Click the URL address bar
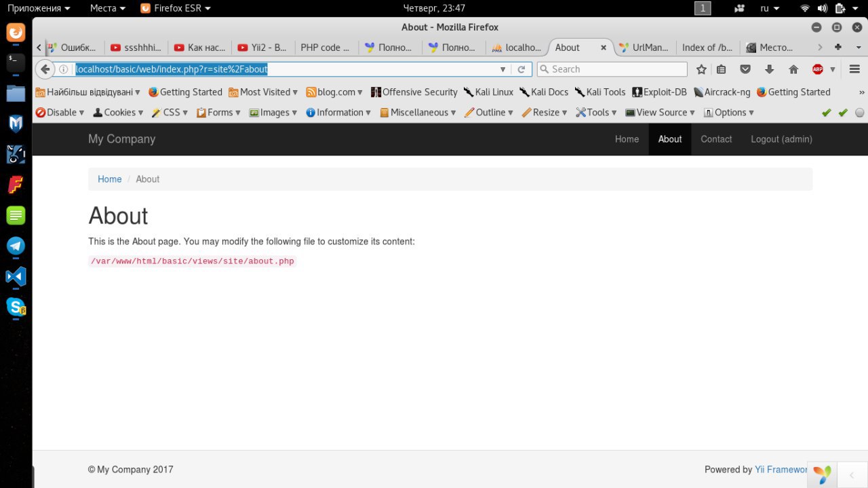 [285, 69]
